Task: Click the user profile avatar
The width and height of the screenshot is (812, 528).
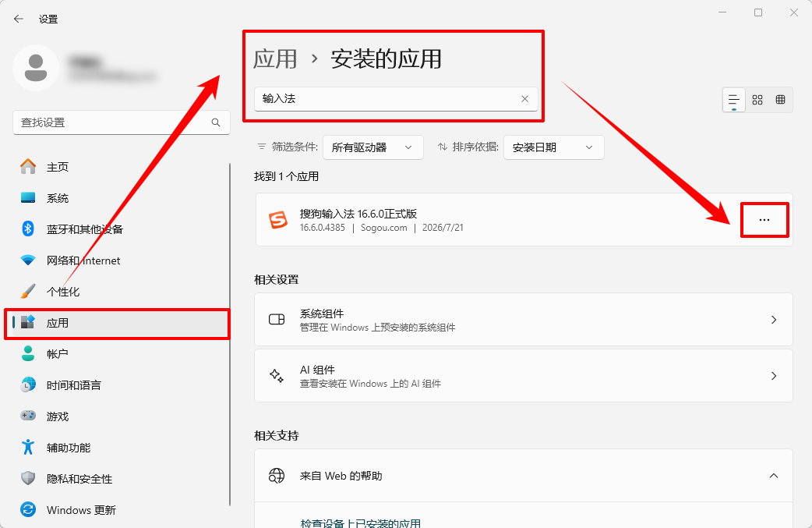Action: pos(36,68)
